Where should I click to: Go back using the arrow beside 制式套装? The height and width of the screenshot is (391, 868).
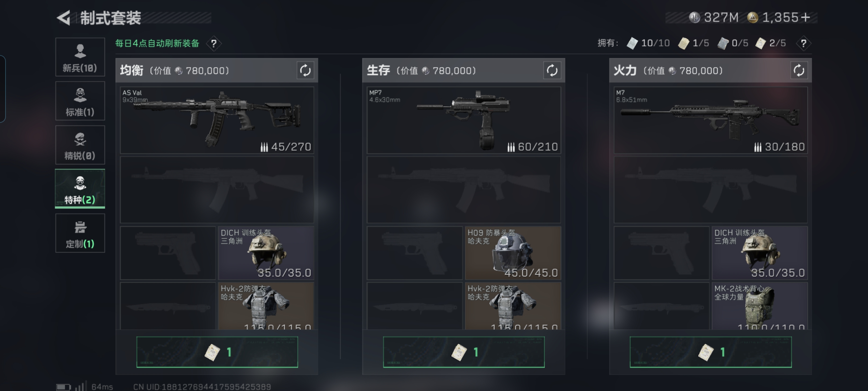tap(63, 18)
